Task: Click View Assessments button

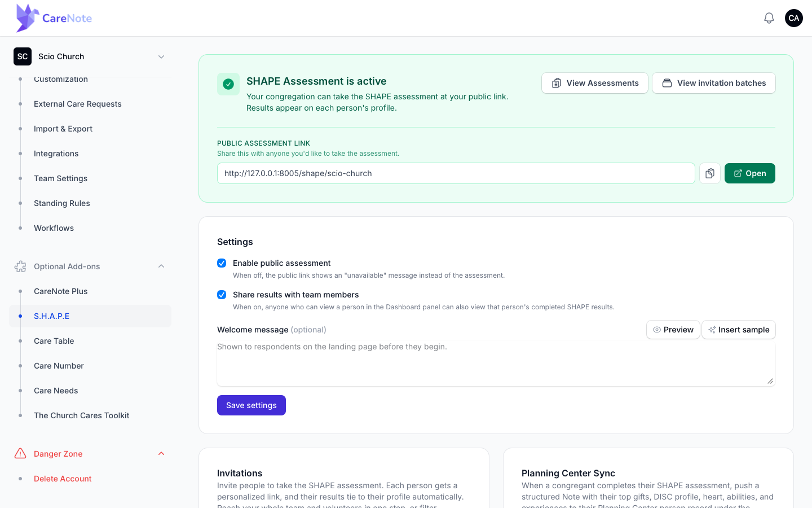Action: 595,83
